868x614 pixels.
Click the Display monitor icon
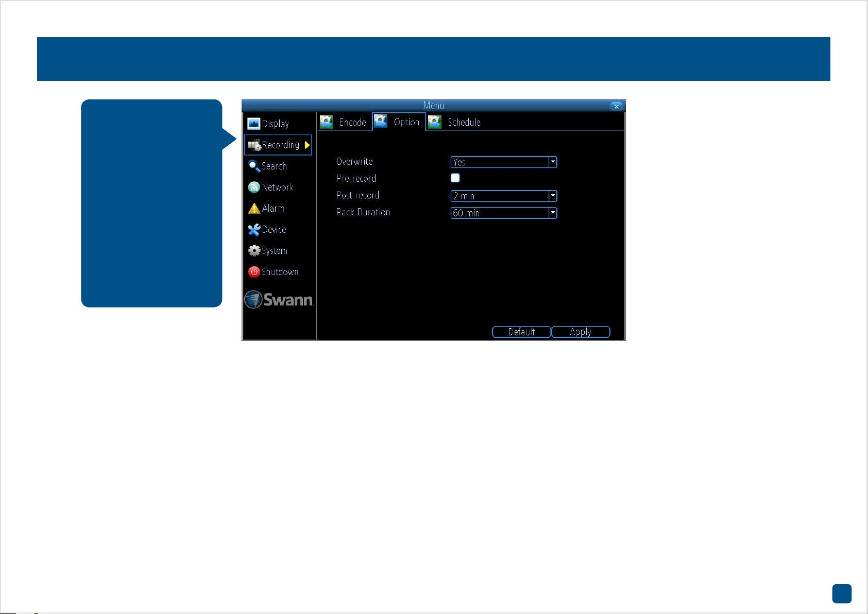click(253, 124)
